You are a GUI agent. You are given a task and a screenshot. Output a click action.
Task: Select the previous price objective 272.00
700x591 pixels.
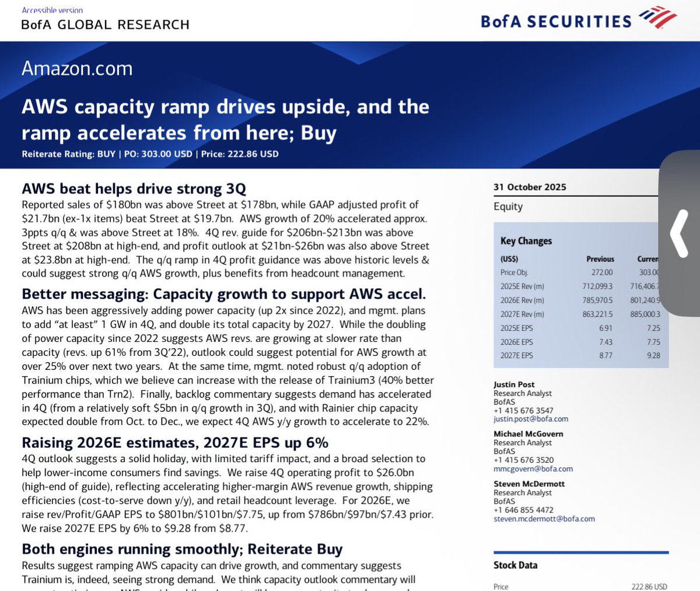click(x=602, y=272)
